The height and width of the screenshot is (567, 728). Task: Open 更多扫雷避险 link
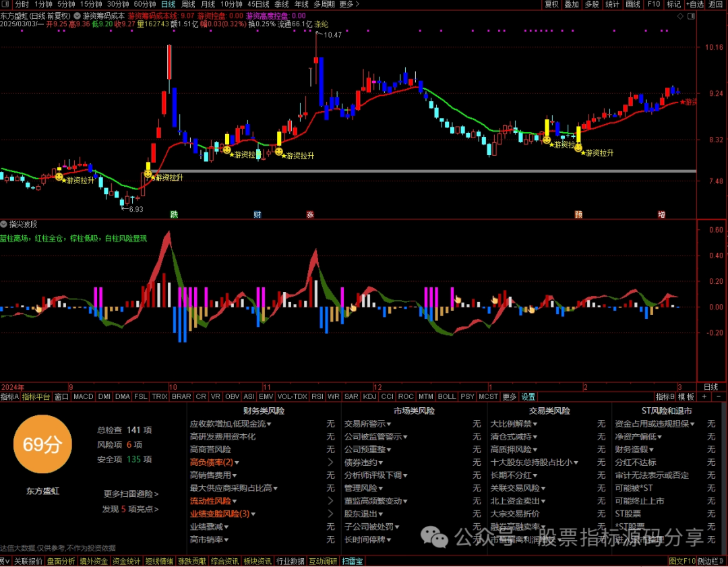[131, 494]
